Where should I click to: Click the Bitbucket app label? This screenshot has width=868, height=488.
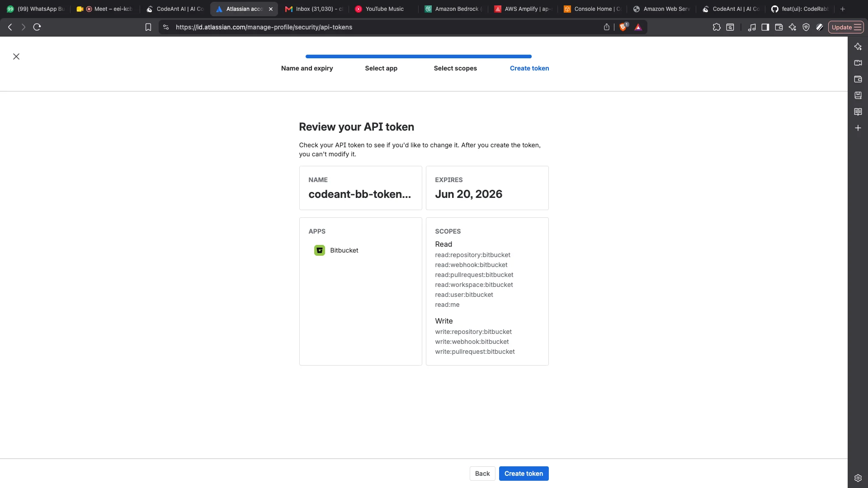click(344, 250)
